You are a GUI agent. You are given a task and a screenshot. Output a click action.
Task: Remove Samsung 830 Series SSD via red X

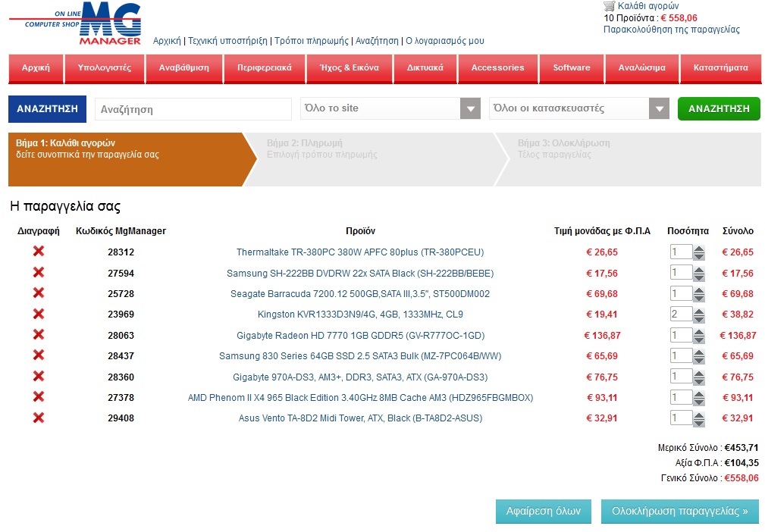point(39,355)
